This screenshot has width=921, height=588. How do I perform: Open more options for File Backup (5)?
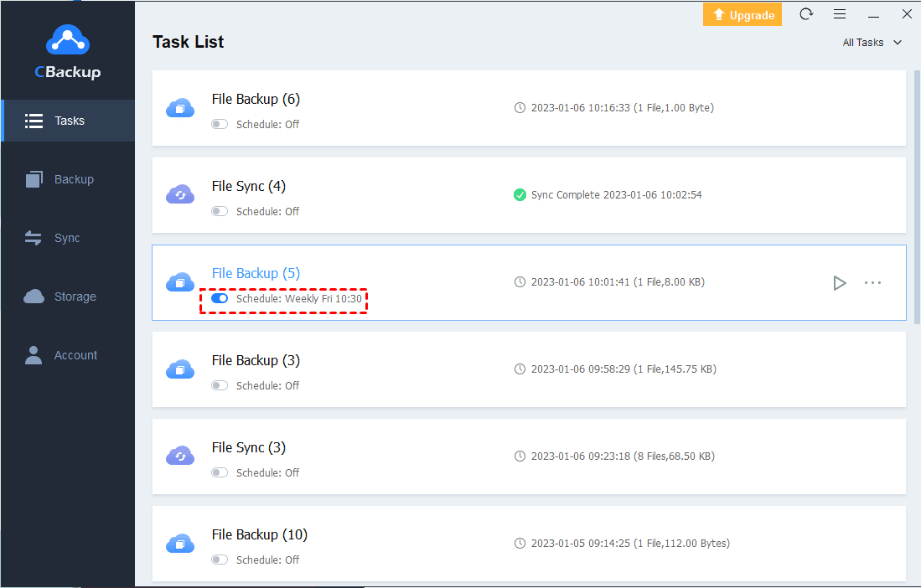(873, 283)
